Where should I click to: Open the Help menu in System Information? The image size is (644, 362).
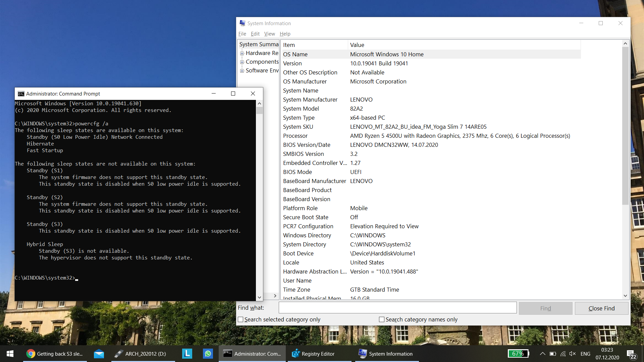[x=285, y=34]
